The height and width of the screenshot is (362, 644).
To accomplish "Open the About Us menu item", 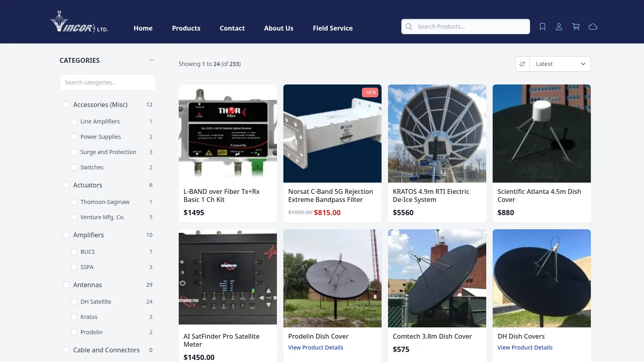I will pyautogui.click(x=279, y=28).
